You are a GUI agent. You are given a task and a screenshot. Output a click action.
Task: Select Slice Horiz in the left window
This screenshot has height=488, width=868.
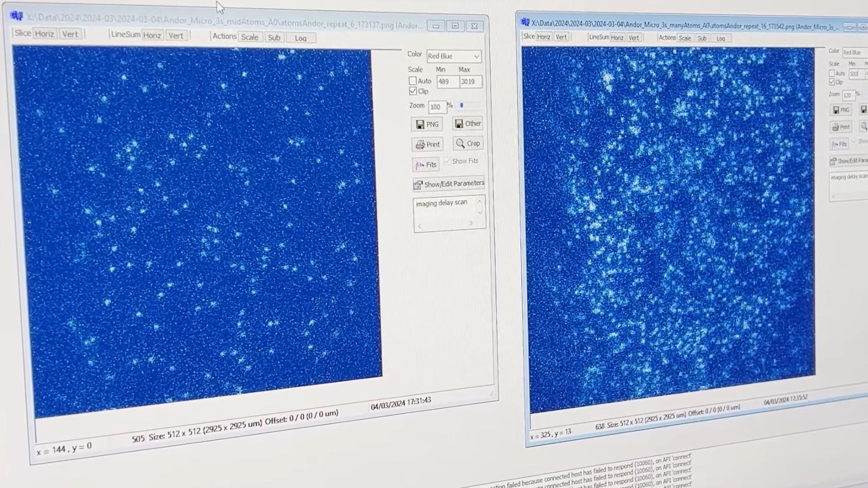coord(44,34)
